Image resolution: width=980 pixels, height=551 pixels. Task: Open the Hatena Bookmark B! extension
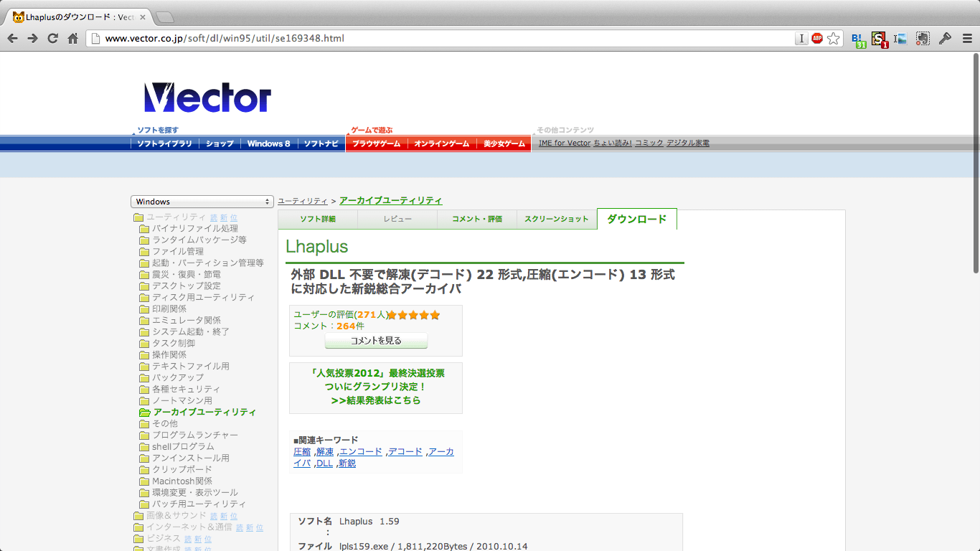click(858, 39)
